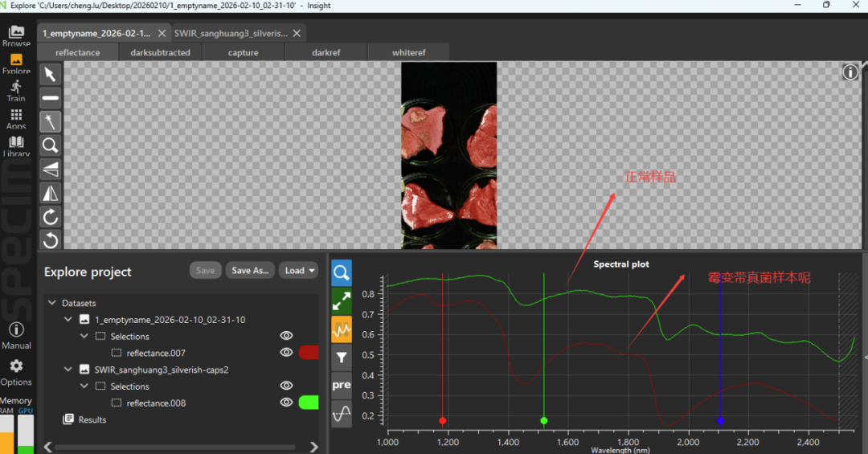The height and width of the screenshot is (454, 868).
Task: Open the Library section in sidebar
Action: 16,146
